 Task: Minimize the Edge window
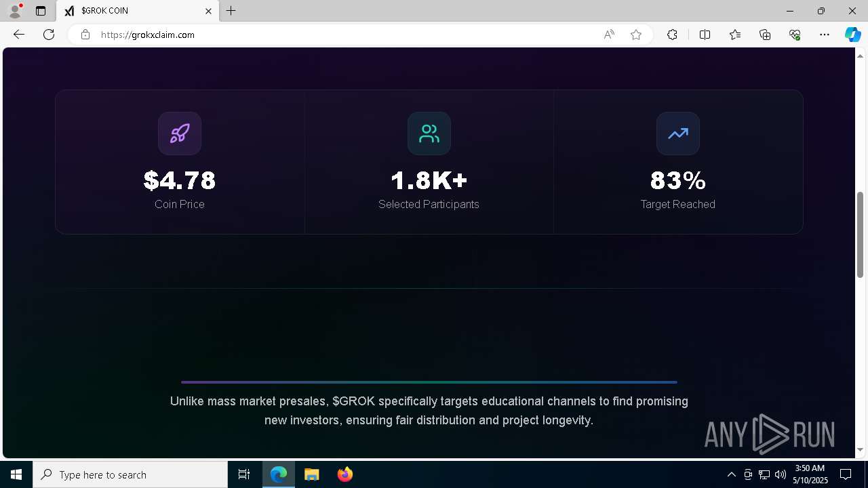click(x=790, y=11)
